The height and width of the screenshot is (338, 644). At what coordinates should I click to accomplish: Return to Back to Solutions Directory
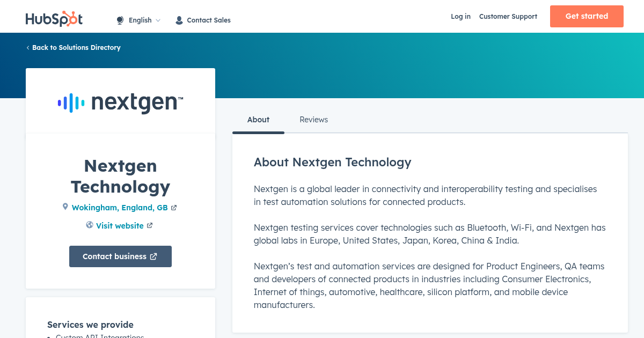76,48
